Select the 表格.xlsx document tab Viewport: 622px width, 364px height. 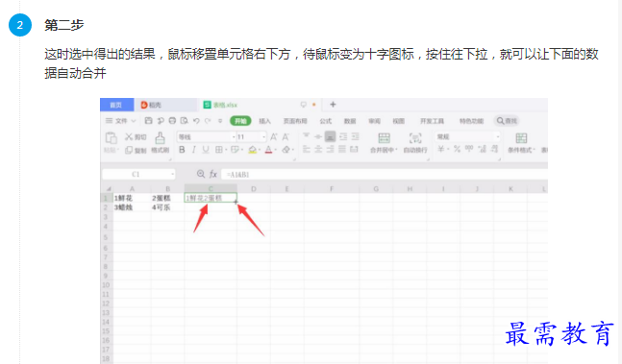click(x=225, y=105)
